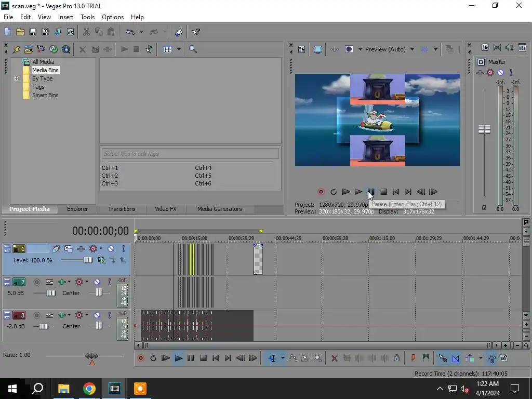The height and width of the screenshot is (399, 532).
Task: Click track 1 Level slider handle
Action: [x=87, y=260]
